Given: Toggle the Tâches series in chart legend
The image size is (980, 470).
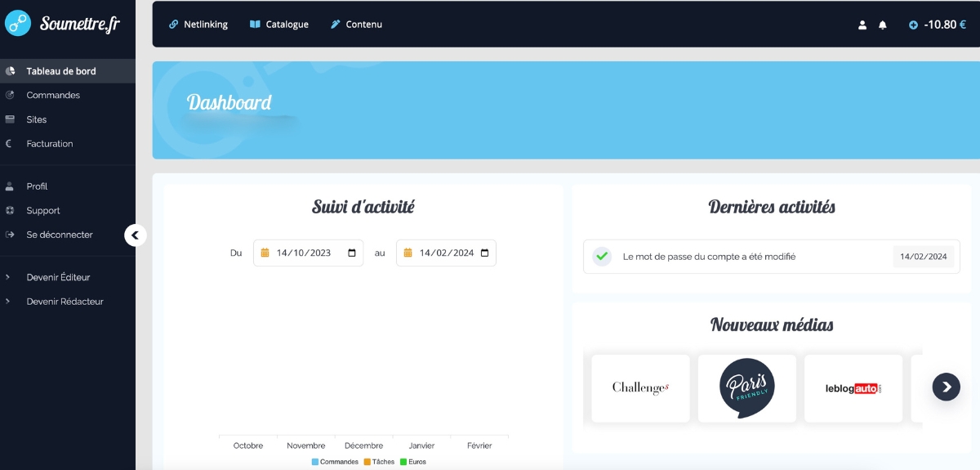Looking at the screenshot, I should pos(379,462).
